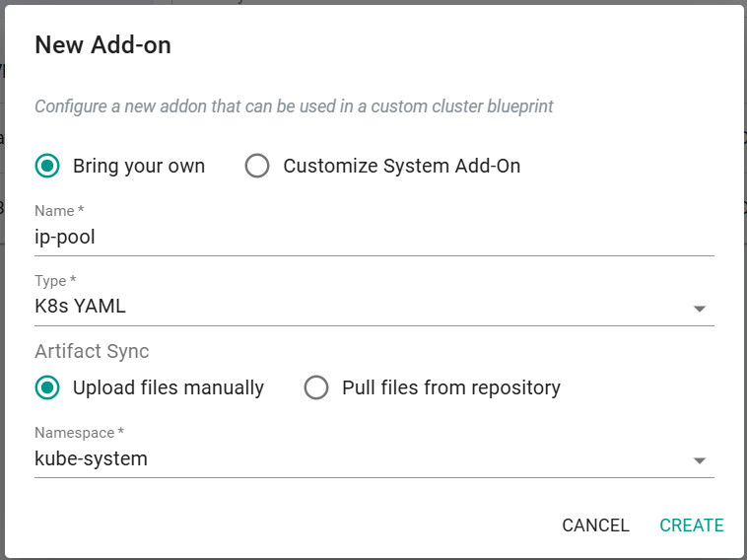Focus the Name input containing ip-pool
The height and width of the screenshot is (560, 747).
click(x=374, y=238)
